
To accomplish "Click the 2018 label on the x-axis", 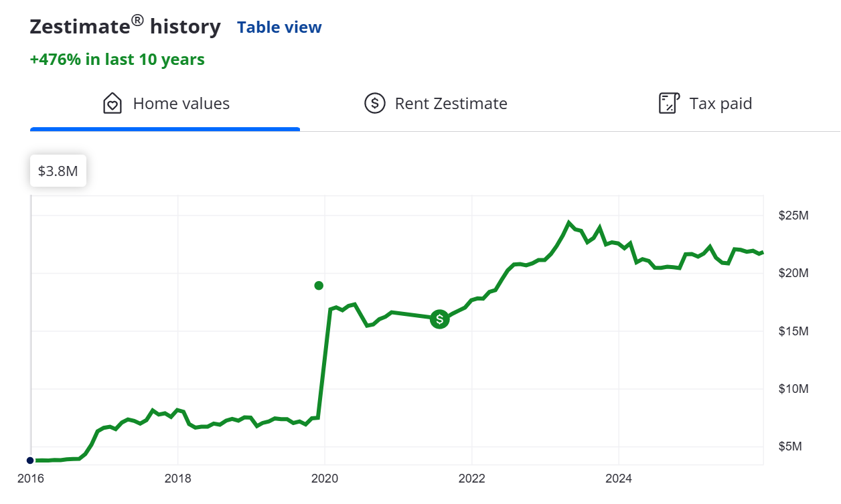I will pos(177,479).
